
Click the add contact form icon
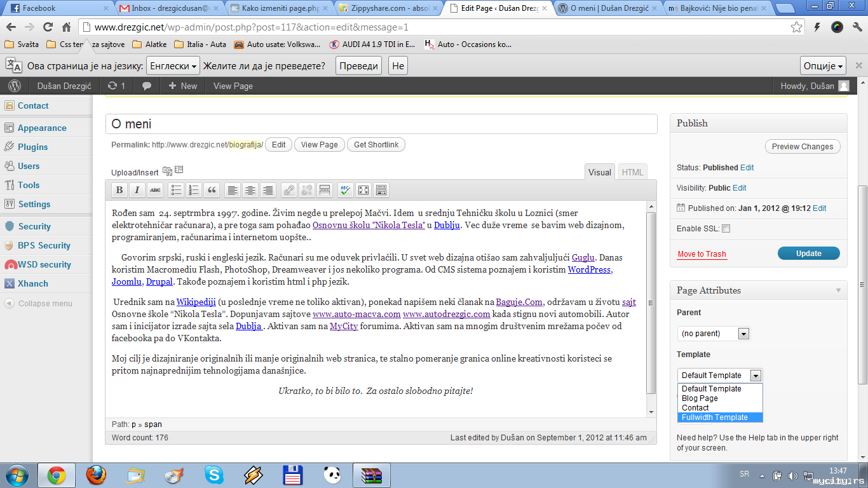[179, 170]
